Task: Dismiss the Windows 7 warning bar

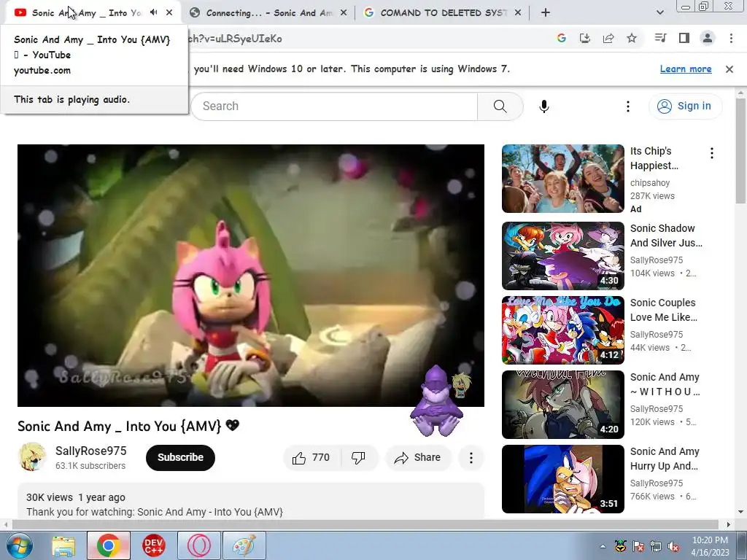Action: click(729, 69)
